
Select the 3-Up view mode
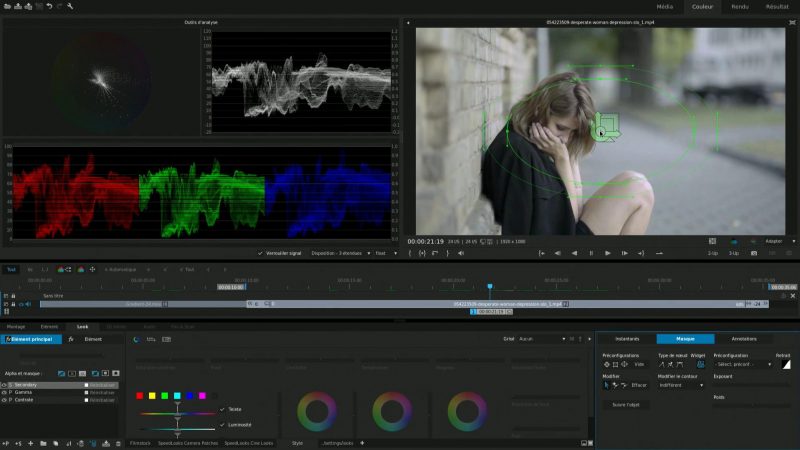734,253
